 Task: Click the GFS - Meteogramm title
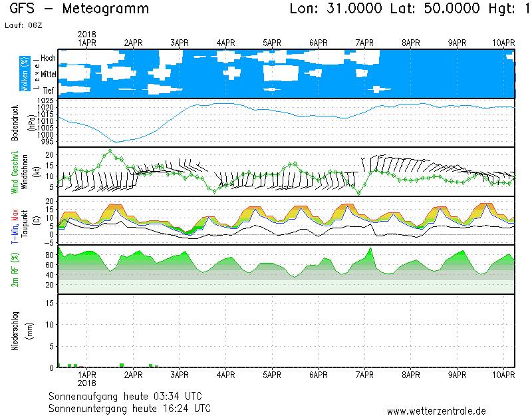(80, 9)
